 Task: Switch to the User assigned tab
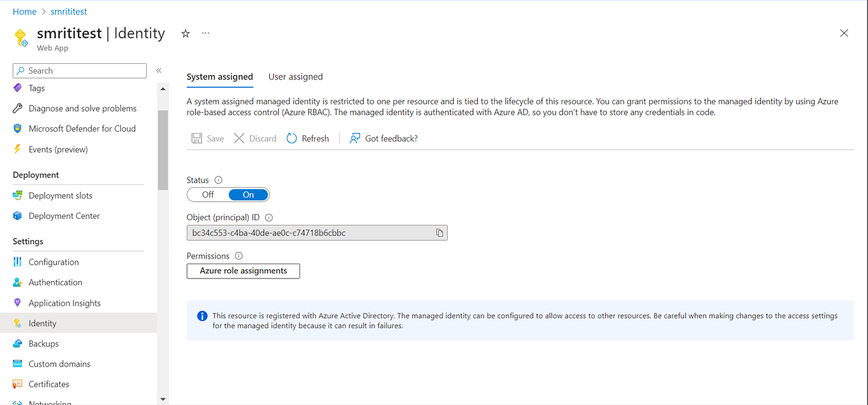point(295,77)
